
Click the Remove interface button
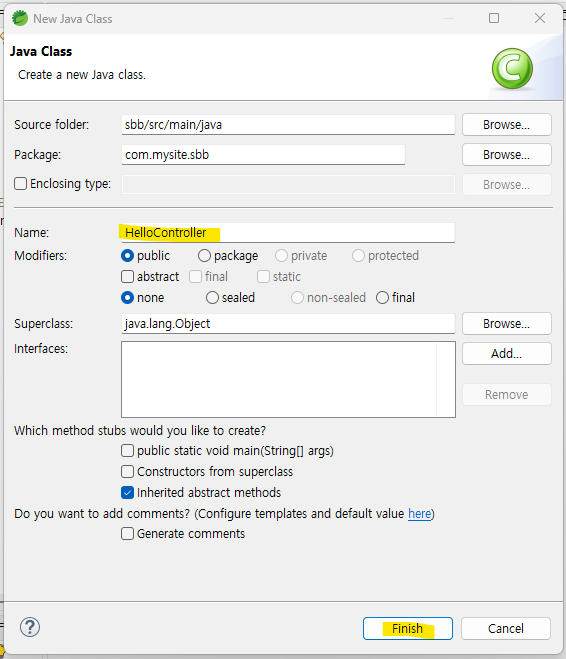[x=507, y=395]
